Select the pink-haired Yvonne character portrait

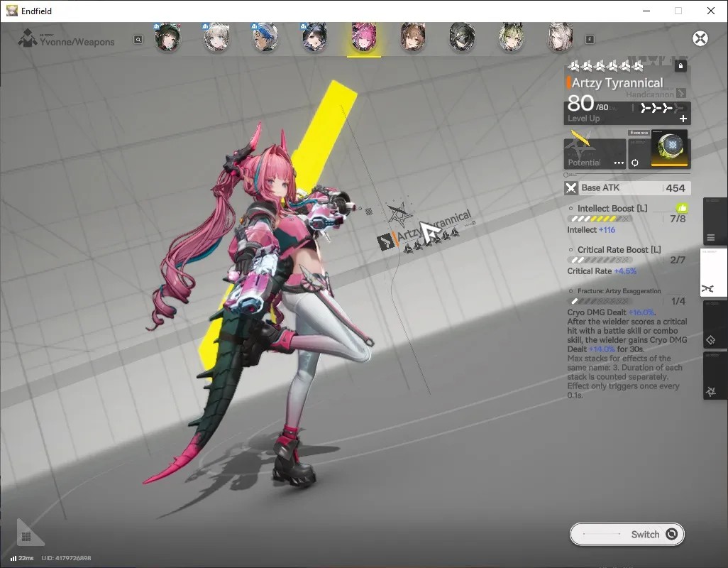coord(364,36)
